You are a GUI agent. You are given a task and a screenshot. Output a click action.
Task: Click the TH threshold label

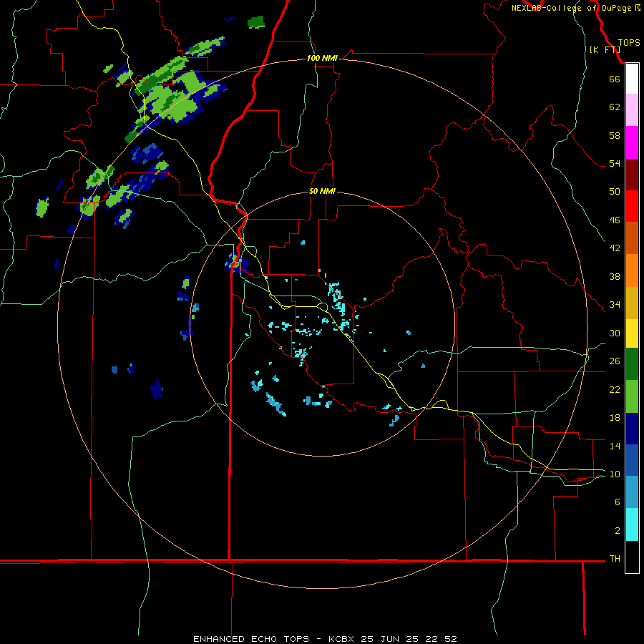pos(615,559)
